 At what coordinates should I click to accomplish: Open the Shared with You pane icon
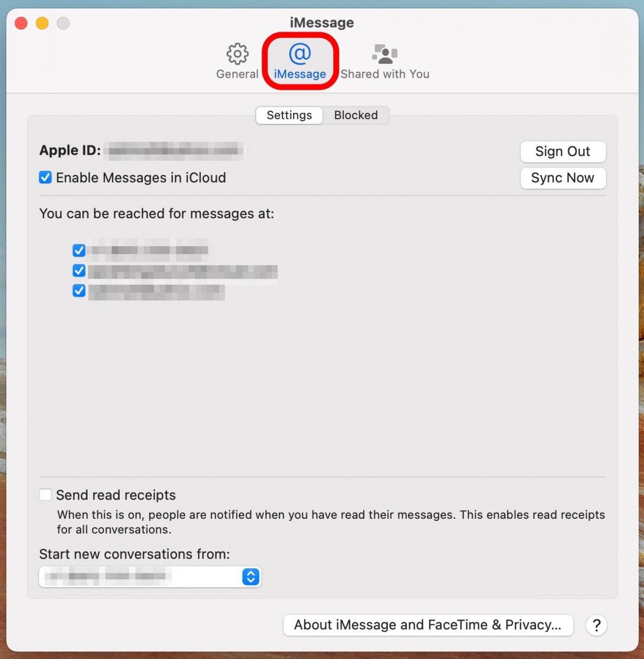click(384, 54)
